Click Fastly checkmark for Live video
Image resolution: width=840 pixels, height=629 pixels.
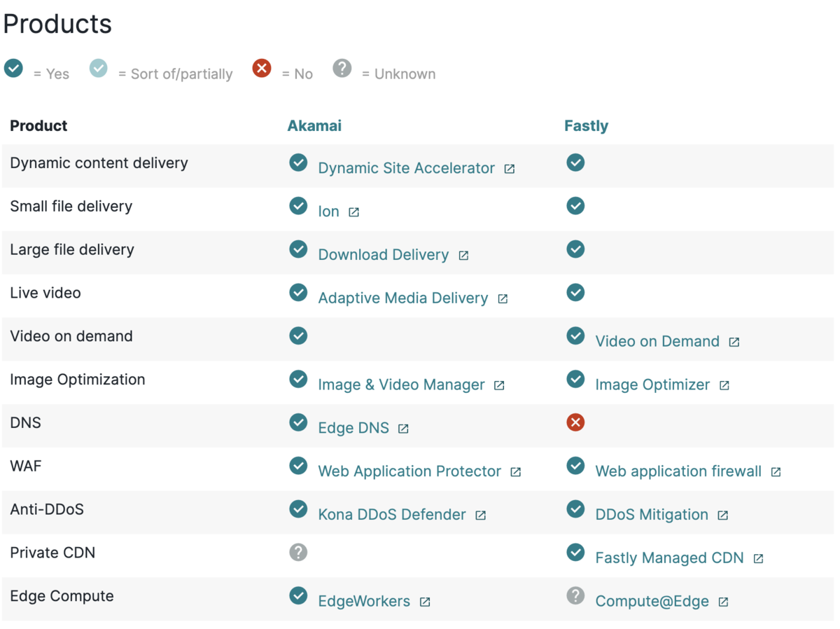575,292
